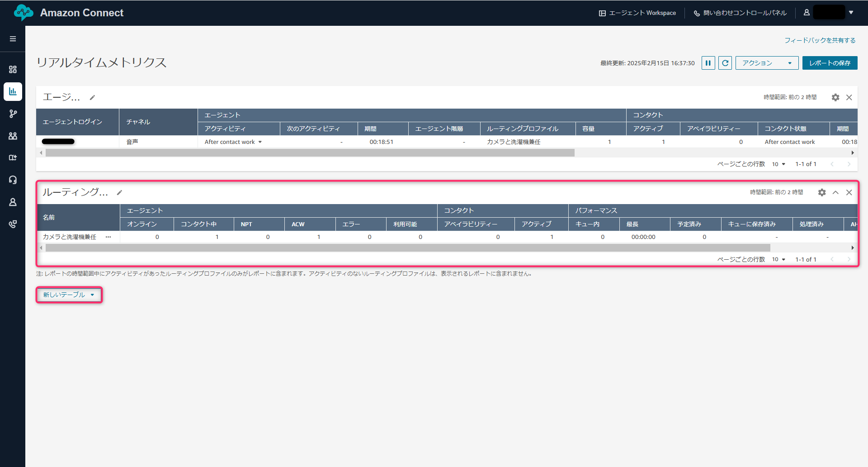
Task: Open フィードバックを共有する link
Action: click(x=820, y=40)
